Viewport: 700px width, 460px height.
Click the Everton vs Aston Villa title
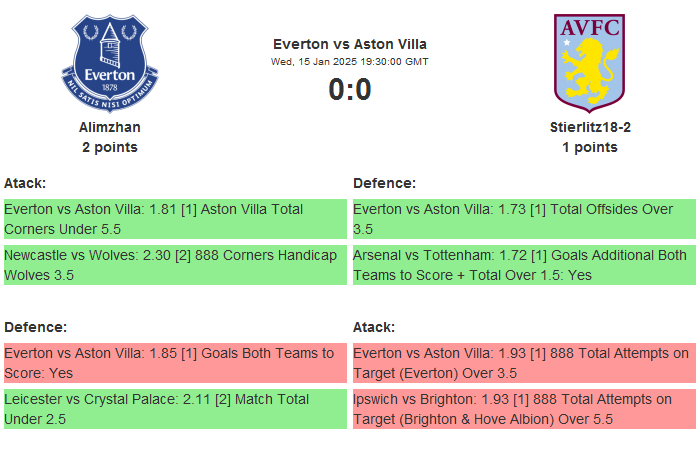click(350, 44)
